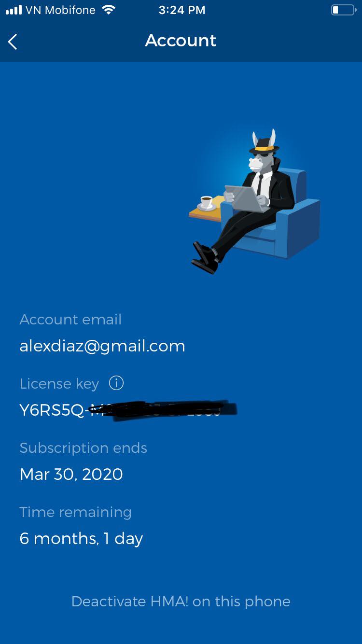Tap the coffee cup on table
The width and height of the screenshot is (362, 644).
207,203
